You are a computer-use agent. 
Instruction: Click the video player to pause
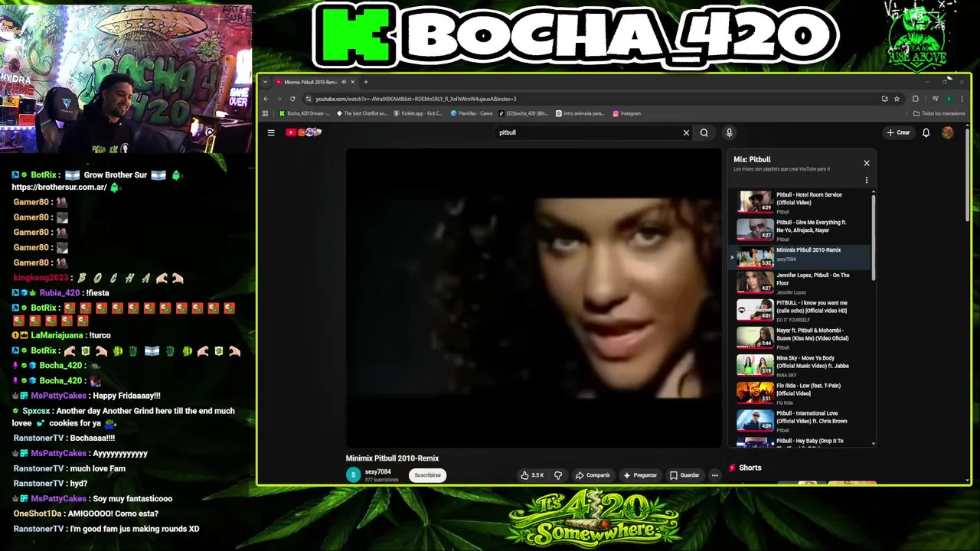534,298
